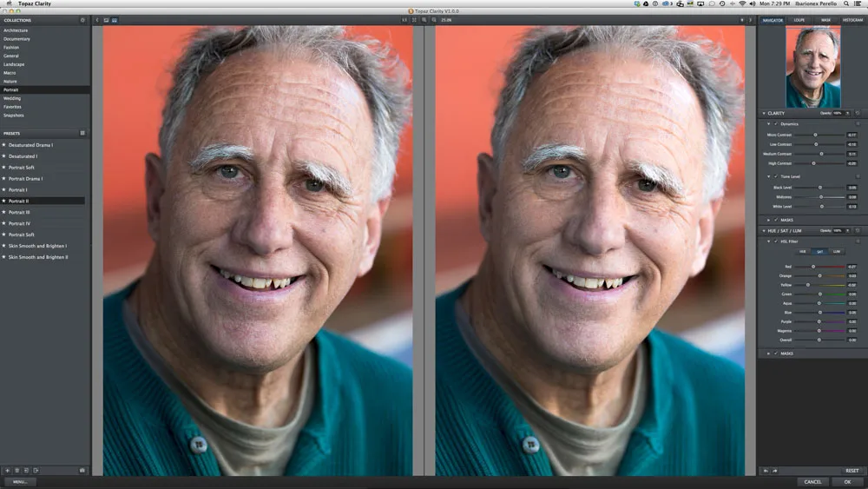Click the RESET button
868x489 pixels.
(852, 471)
